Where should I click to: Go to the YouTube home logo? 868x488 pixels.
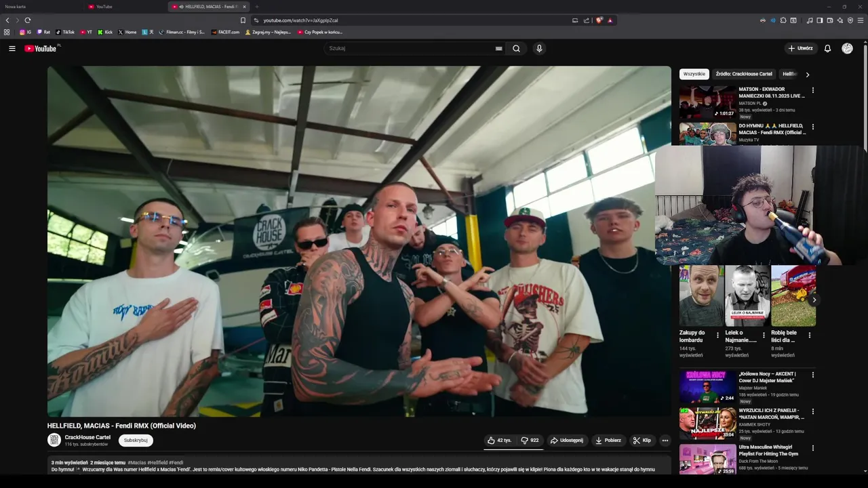pyautogui.click(x=41, y=48)
